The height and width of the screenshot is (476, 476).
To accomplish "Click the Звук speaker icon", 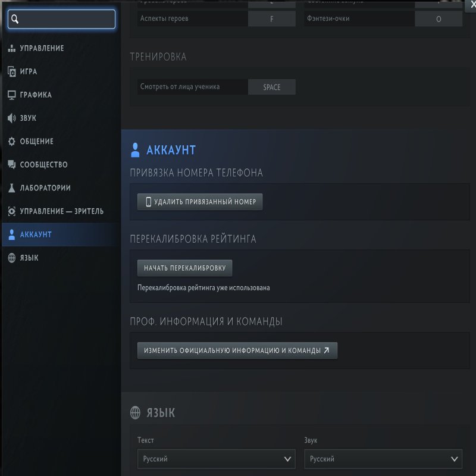I will (12, 118).
